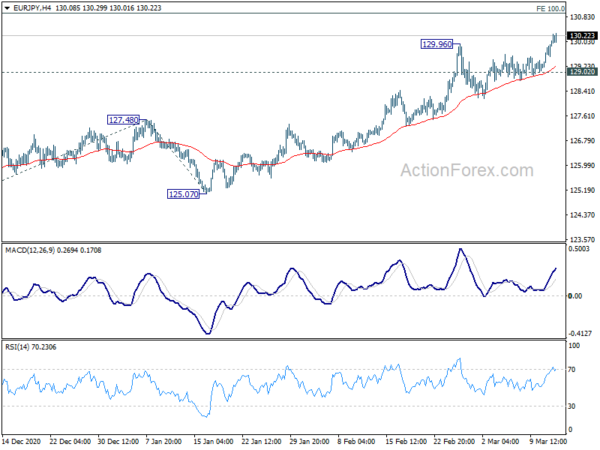Select the 9 Mar 12:00 time label

548,442
